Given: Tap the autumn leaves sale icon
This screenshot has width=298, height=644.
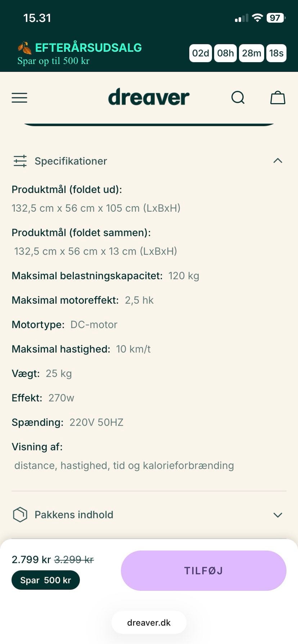Looking at the screenshot, I should (25, 48).
